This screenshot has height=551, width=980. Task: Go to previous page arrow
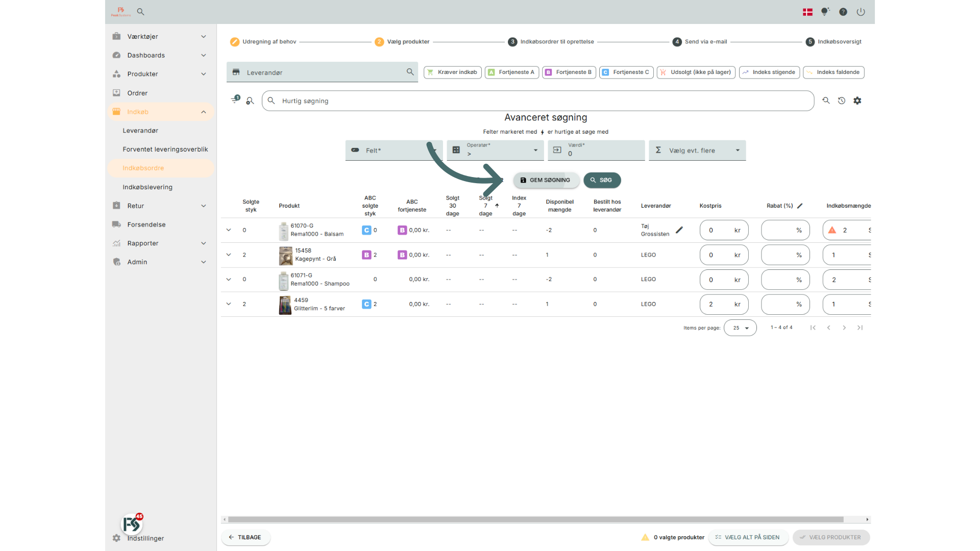828,328
